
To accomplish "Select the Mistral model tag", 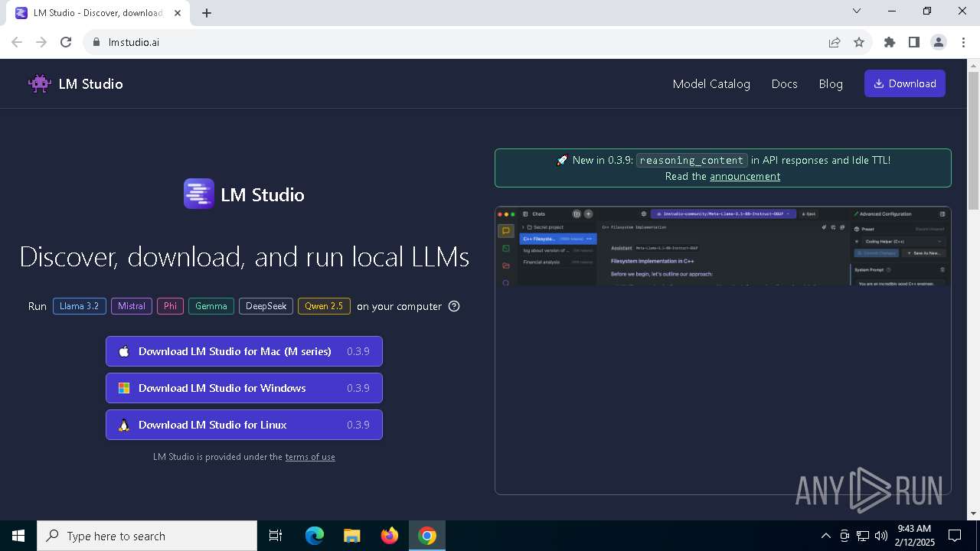I will [132, 306].
